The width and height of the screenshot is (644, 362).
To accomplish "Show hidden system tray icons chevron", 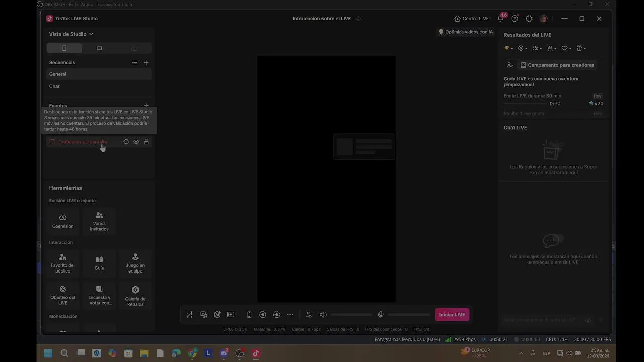I will point(521,353).
